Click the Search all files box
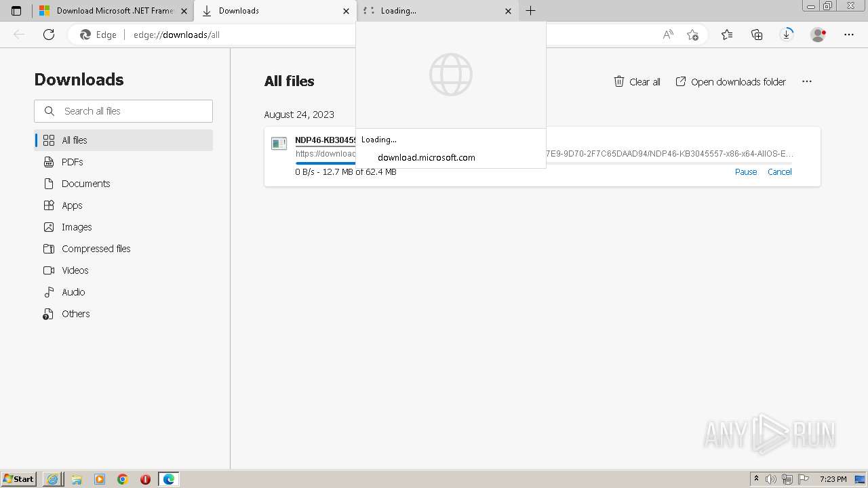The image size is (868, 488). coord(123,111)
